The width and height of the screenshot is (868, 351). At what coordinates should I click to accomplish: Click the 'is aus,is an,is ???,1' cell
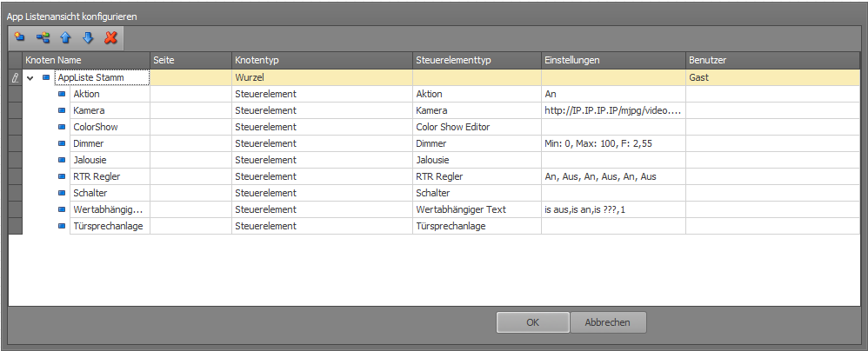tap(613, 210)
